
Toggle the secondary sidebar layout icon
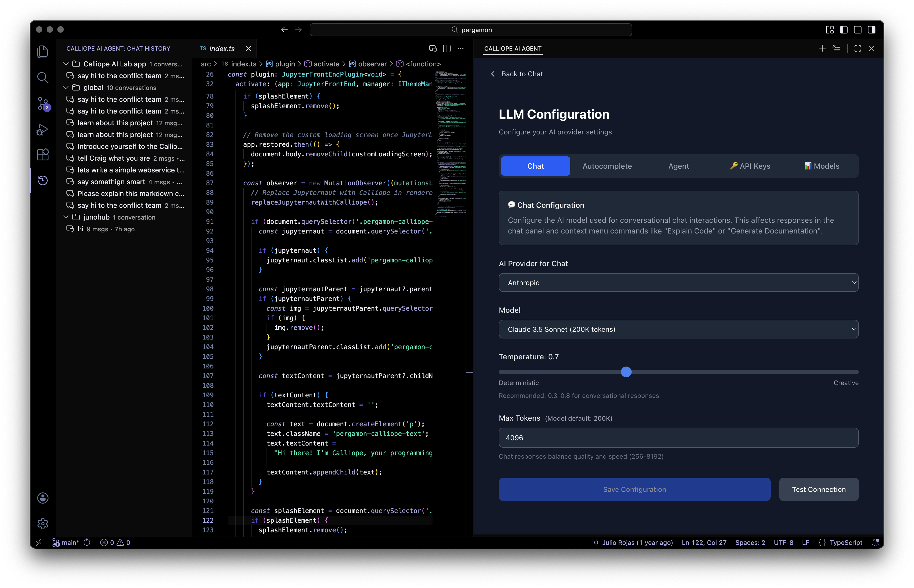coord(872,30)
